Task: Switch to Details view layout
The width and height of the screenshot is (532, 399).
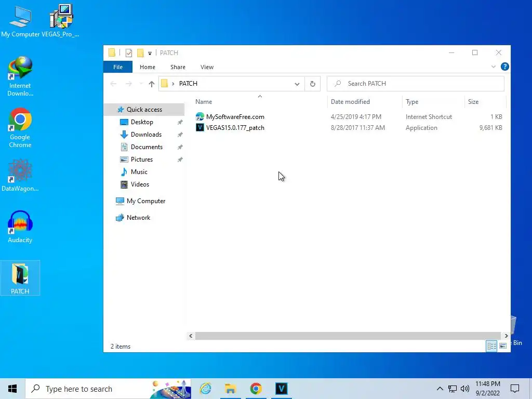Action: click(491, 345)
